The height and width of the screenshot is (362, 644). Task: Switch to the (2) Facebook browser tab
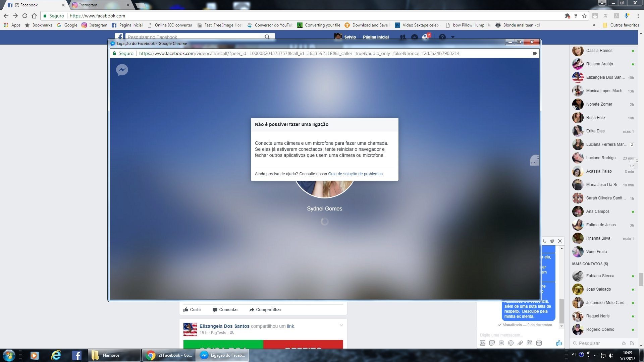click(35, 5)
